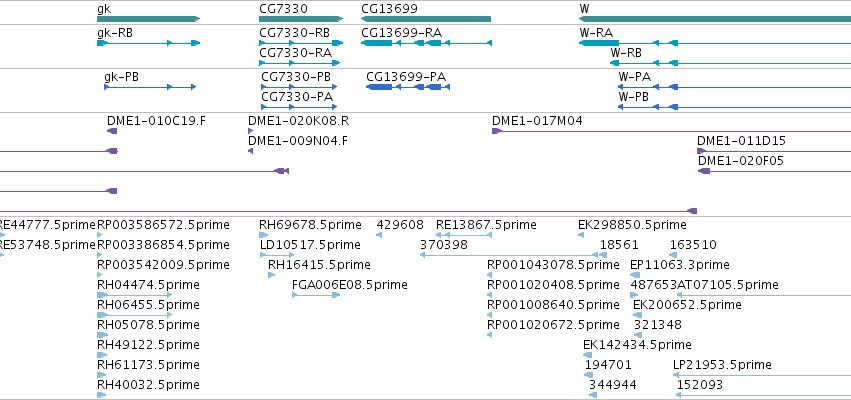This screenshot has height=400, width=851.
Task: Select the 370398 long arrow glyph
Action: point(509,255)
